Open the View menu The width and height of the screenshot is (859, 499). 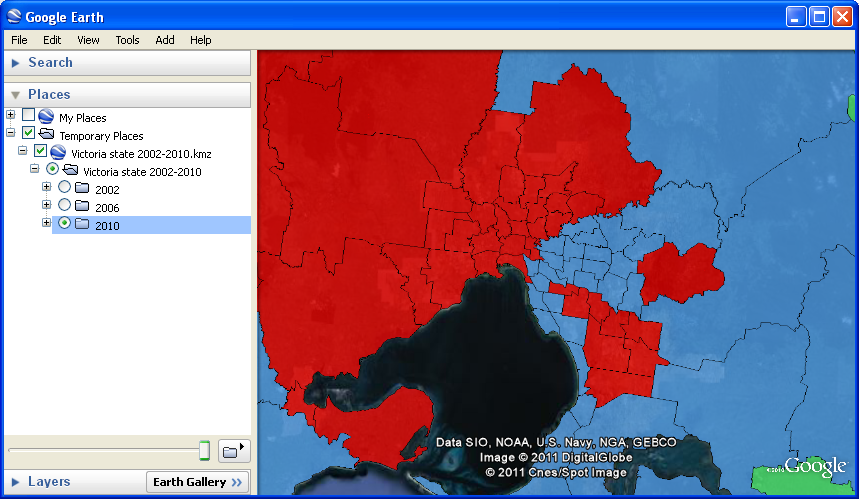[x=88, y=40]
